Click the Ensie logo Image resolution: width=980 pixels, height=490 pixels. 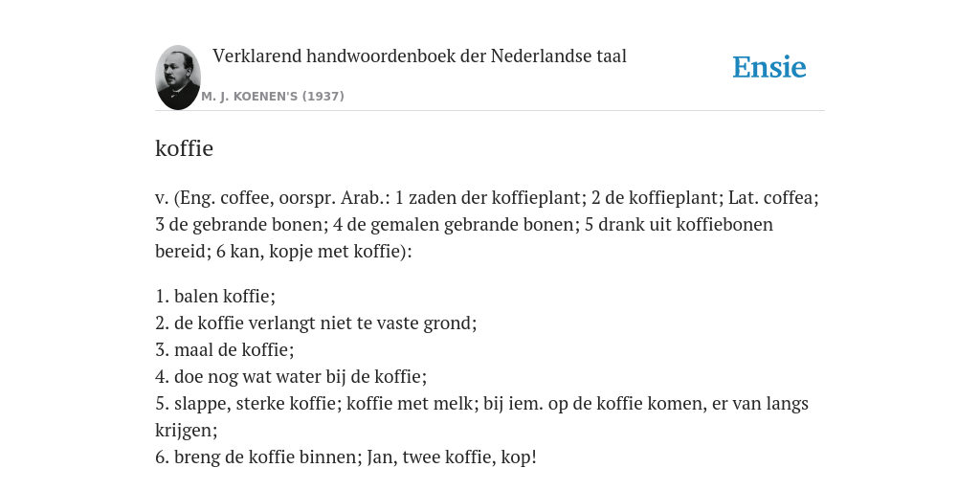pos(769,67)
